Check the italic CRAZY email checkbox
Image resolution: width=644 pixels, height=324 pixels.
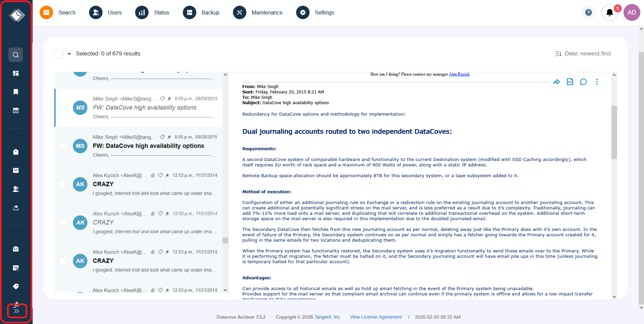pyautogui.click(x=63, y=222)
